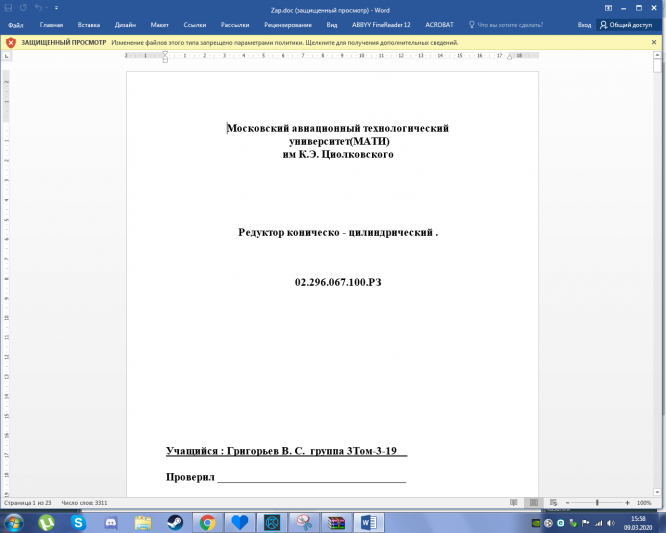Image resolution: width=666 pixels, height=533 pixels.
Task: Switch to the Вставка ribbon tab
Action: tap(89, 25)
